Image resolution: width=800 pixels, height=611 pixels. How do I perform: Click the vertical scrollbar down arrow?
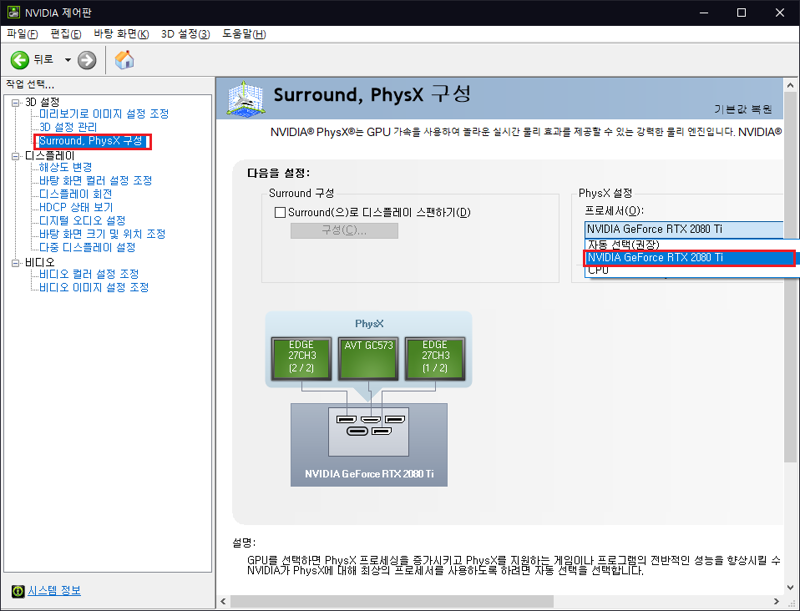[x=790, y=588]
